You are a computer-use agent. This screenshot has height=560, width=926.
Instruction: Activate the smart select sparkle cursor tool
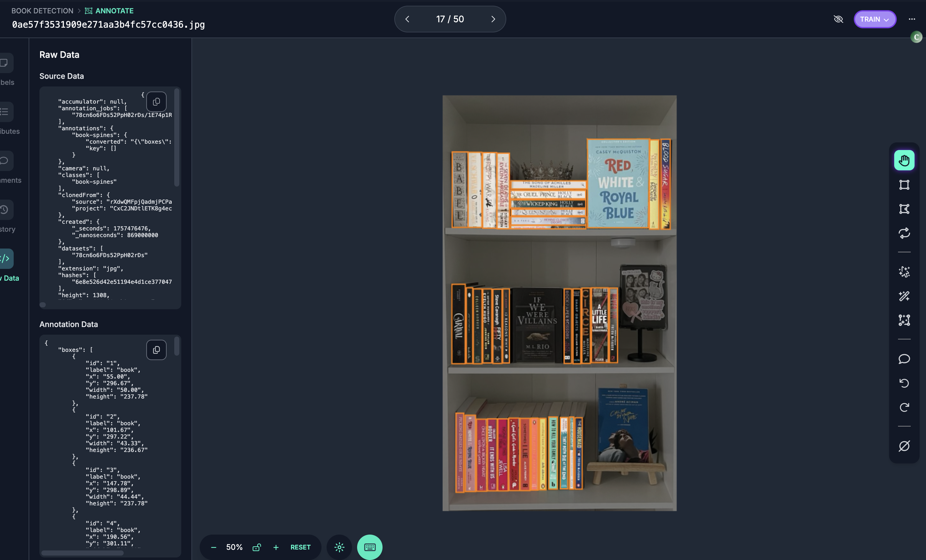click(904, 271)
